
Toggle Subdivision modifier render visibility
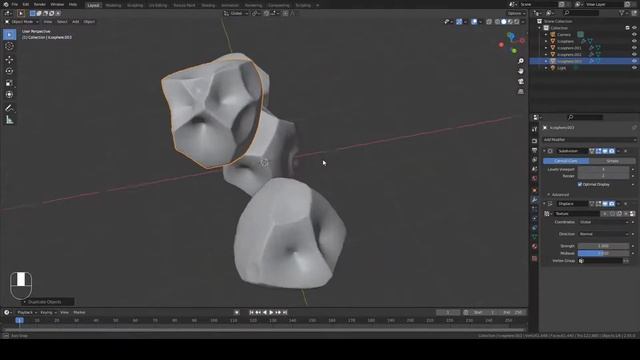(611, 151)
